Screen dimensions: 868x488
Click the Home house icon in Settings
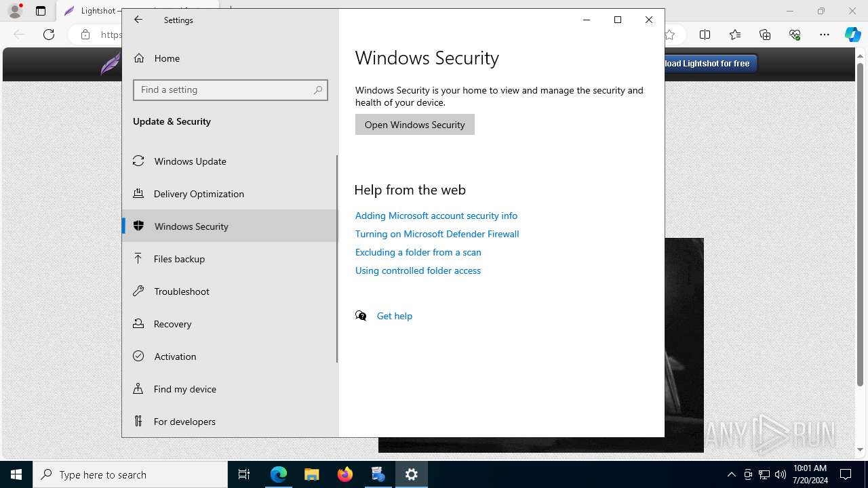139,58
